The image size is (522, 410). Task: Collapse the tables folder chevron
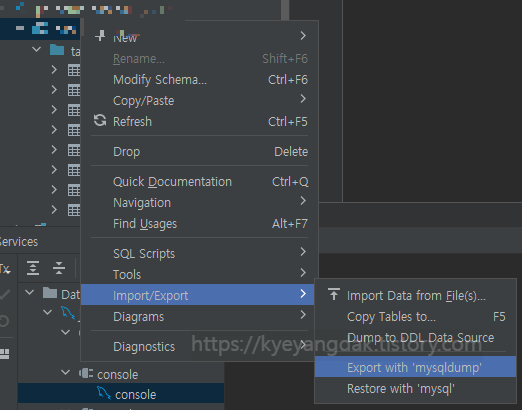click(36, 50)
